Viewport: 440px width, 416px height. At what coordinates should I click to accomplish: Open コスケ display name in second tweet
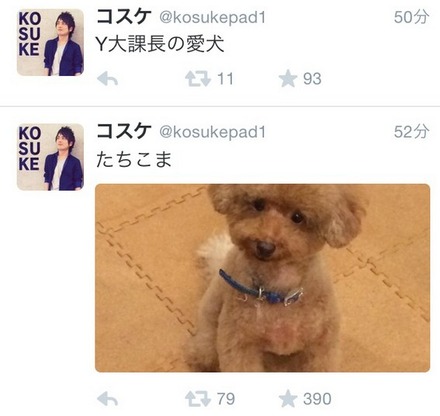(x=124, y=131)
